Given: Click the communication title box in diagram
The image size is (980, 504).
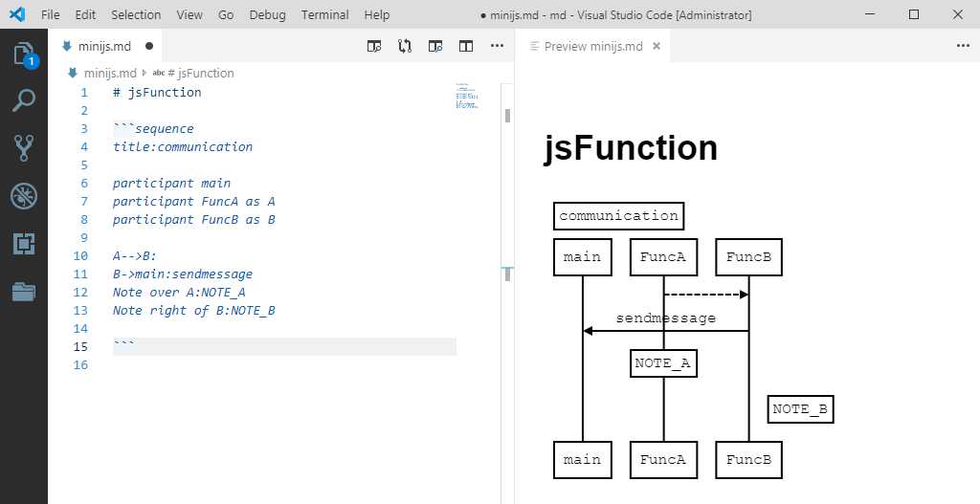Looking at the screenshot, I should 619,216.
